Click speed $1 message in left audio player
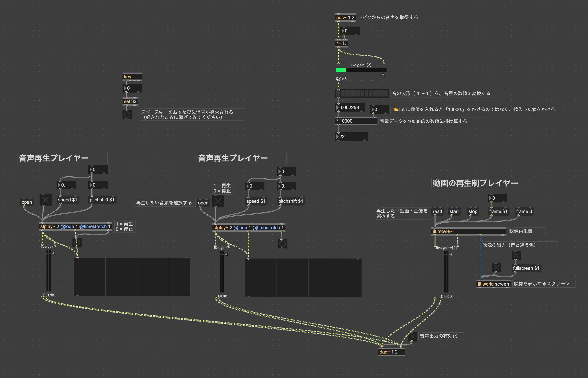The width and height of the screenshot is (588, 378). tap(67, 200)
